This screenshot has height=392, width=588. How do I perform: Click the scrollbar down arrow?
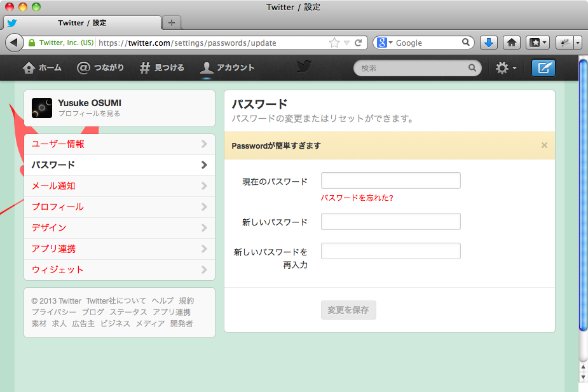pos(583,377)
